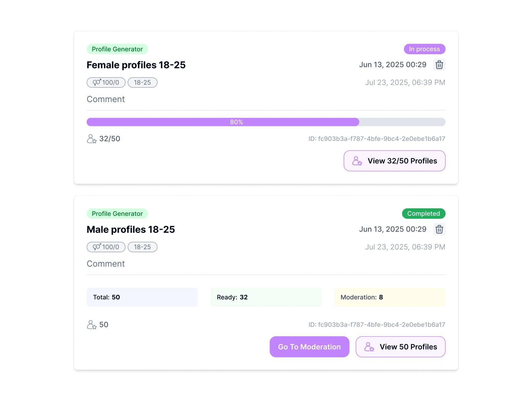This screenshot has width=532, height=401.
Task: Toggle the In process status badge
Action: tap(424, 49)
